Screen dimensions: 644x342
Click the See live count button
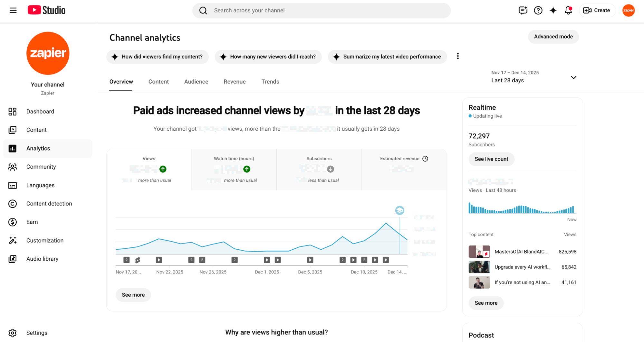pos(491,159)
